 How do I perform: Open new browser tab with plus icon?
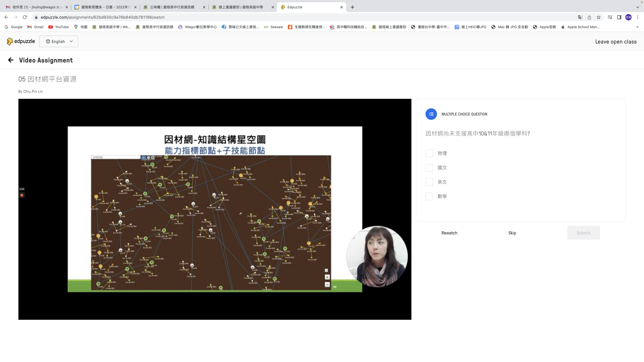(x=352, y=7)
